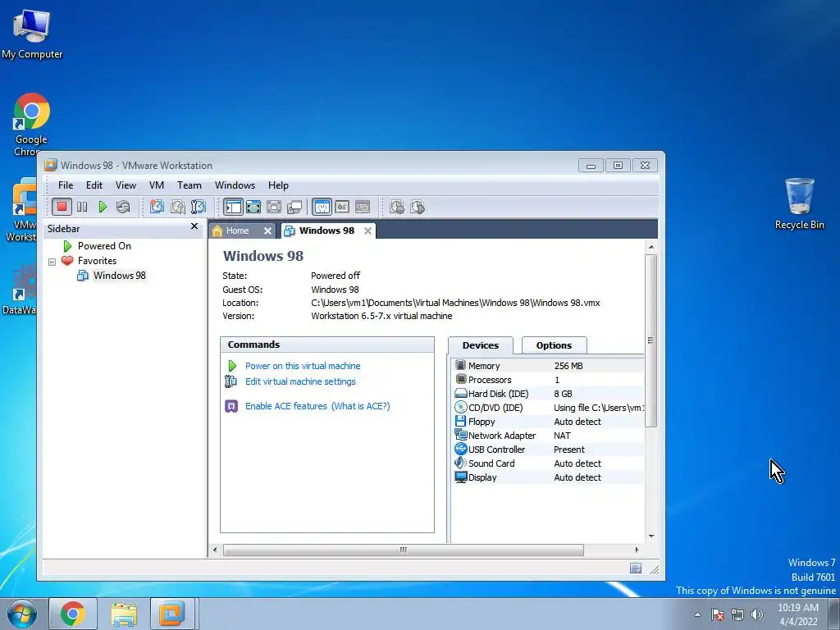Click the Unity mode toolbar icon
The height and width of the screenshot is (630, 840).
point(294,207)
